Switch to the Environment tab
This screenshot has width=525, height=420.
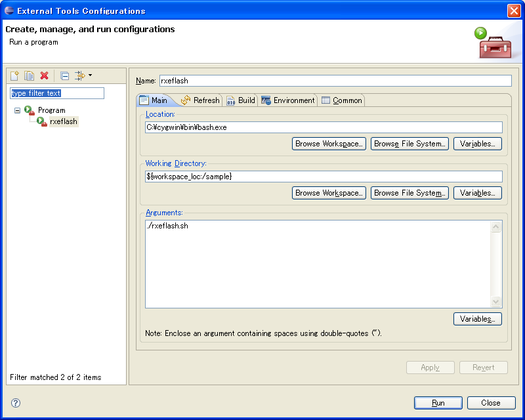(288, 100)
